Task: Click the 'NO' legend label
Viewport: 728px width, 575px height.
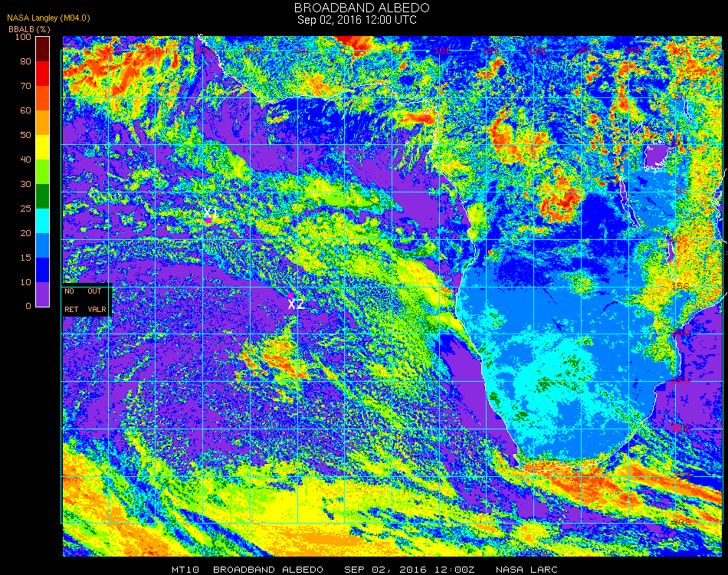Action: 70,291
